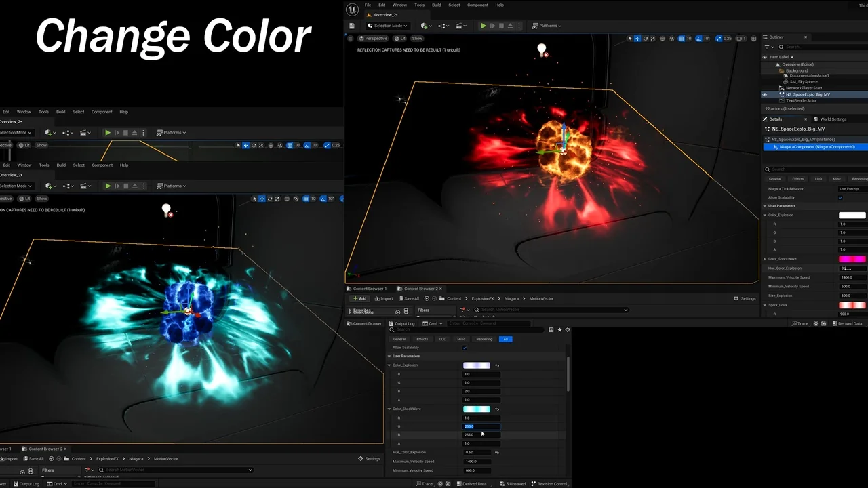The width and height of the screenshot is (868, 488).
Task: Click the Add button in Content Browser
Action: (x=359, y=298)
